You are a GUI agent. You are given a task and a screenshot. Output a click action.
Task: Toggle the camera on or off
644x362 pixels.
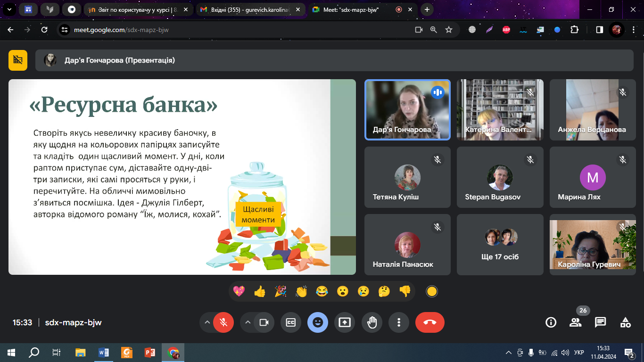(x=264, y=322)
